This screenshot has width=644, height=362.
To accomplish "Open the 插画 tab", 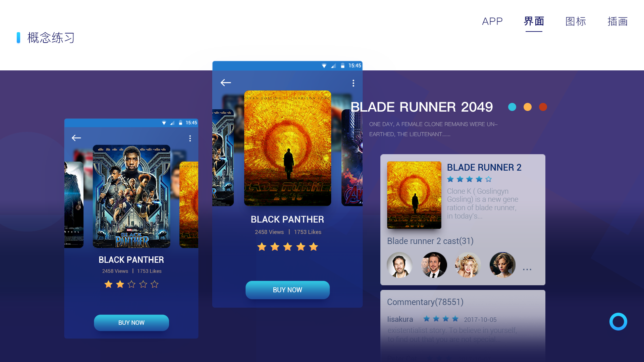I will (618, 21).
